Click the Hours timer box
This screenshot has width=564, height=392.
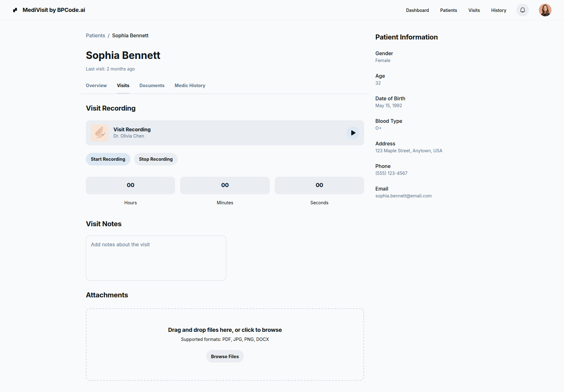pyautogui.click(x=130, y=186)
